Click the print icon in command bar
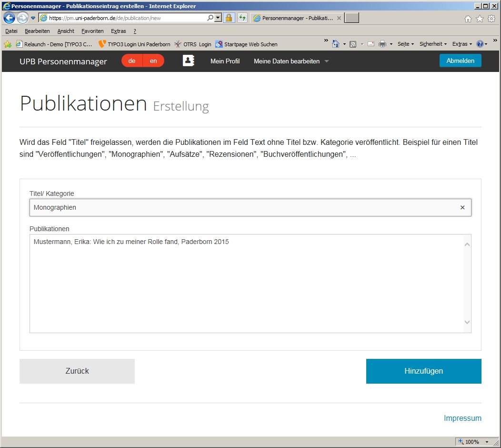Image resolution: width=501 pixels, height=448 pixels. pos(382,44)
